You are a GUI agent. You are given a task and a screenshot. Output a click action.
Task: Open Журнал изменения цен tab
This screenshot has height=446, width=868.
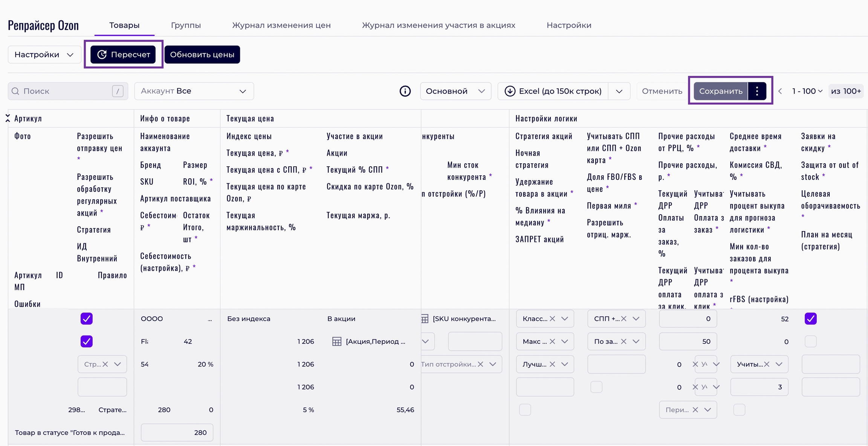pos(281,25)
